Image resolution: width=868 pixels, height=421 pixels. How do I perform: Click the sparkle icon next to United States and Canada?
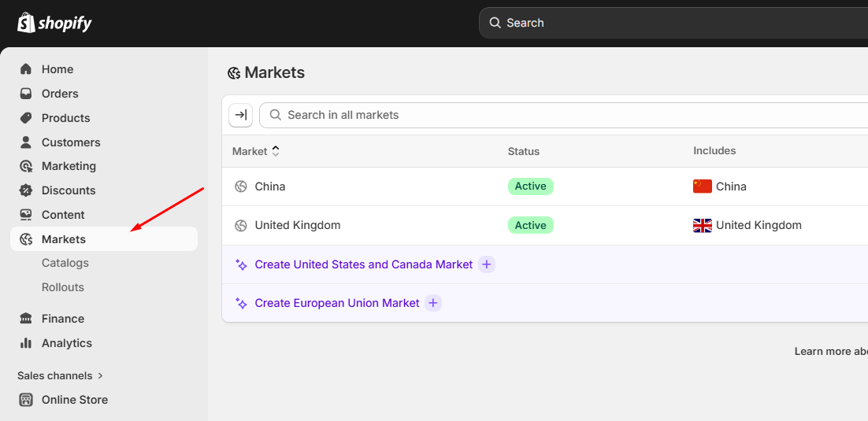tap(241, 264)
